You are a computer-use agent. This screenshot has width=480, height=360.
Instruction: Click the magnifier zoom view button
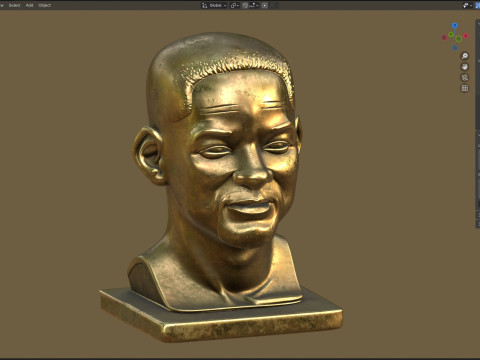(465, 56)
